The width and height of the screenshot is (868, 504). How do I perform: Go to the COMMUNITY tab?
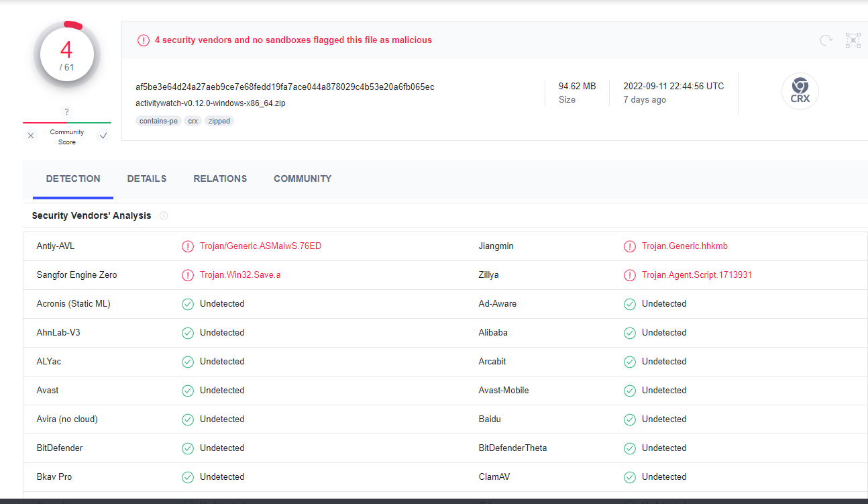pos(303,179)
